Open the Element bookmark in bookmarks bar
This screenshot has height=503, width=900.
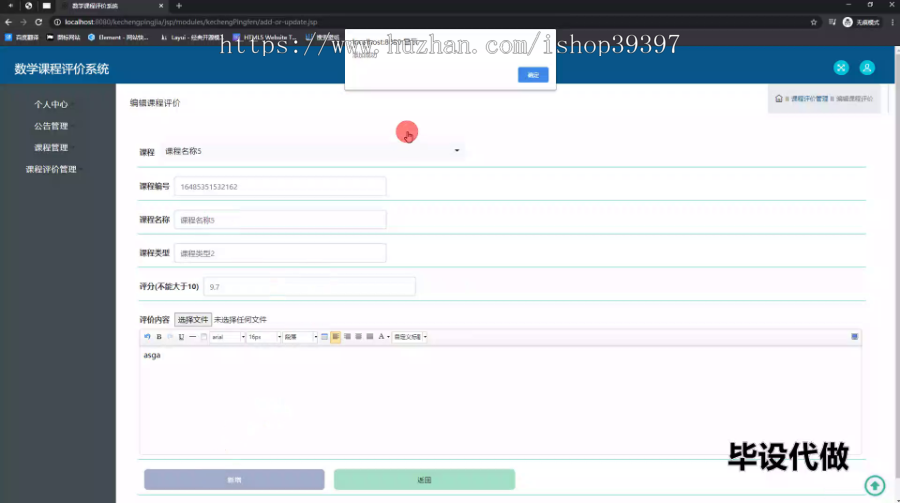[x=118, y=37]
